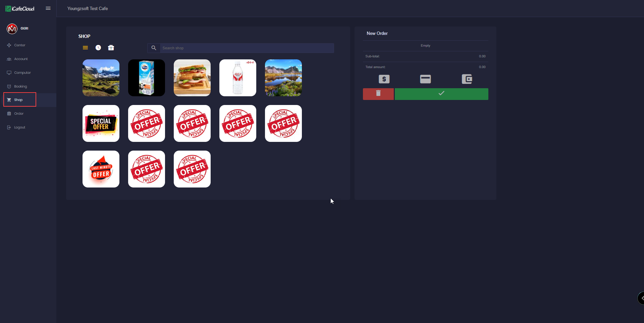Open the clock history icon in Shop
This screenshot has height=323, width=644.
click(x=98, y=48)
